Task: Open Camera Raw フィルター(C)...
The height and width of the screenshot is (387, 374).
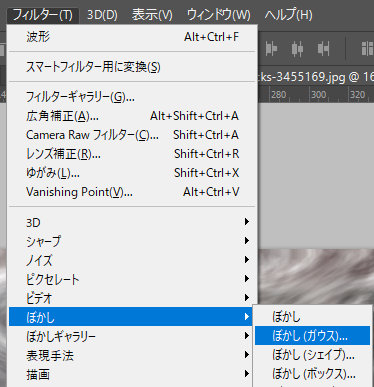Action: click(x=132, y=135)
